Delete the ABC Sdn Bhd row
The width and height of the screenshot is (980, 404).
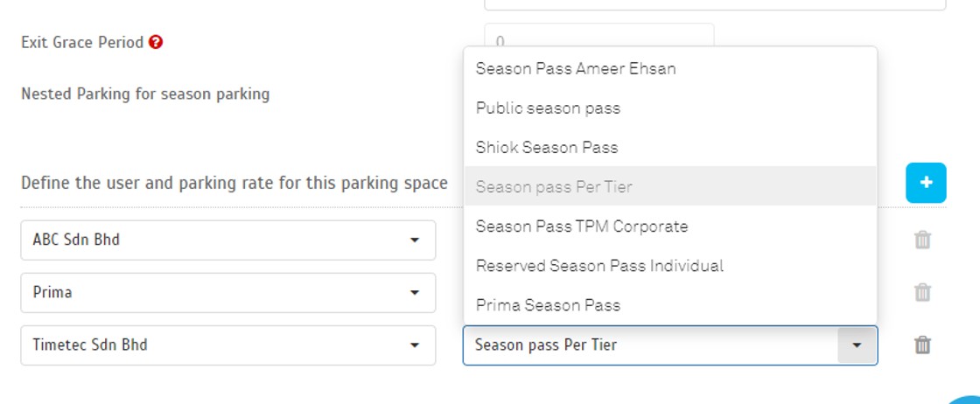[x=922, y=240]
